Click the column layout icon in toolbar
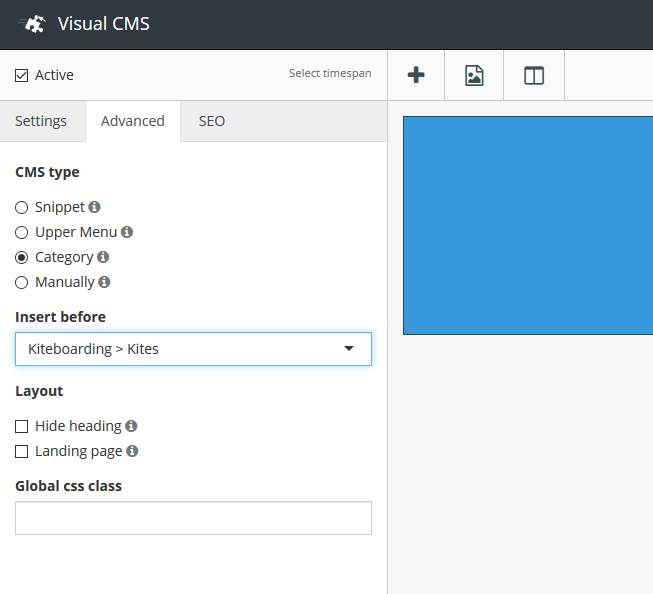The width and height of the screenshot is (653, 594). [534, 75]
